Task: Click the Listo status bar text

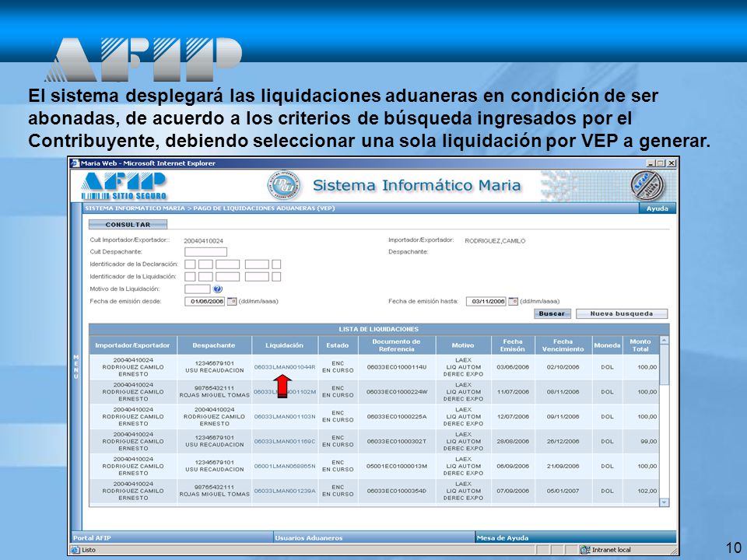Action: click(89, 550)
